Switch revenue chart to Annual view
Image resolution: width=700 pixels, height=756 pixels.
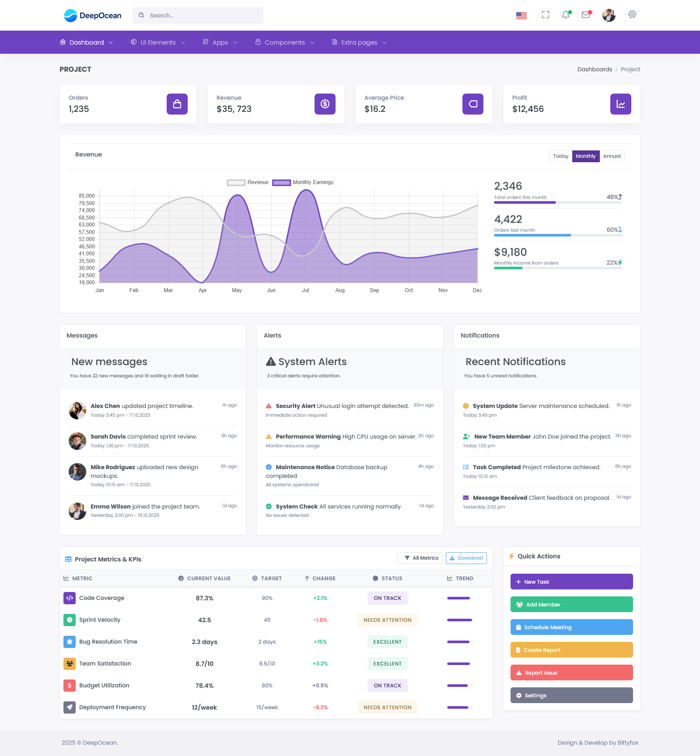click(x=612, y=156)
